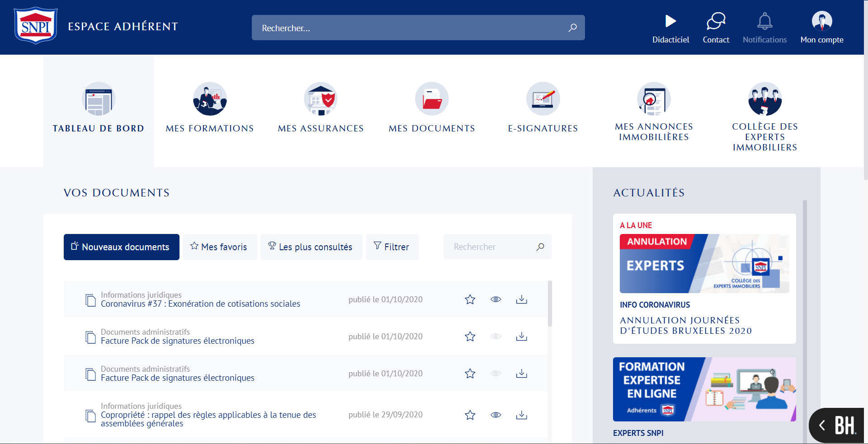Open the Didacticiel play icon
Viewport: 868px width, 444px height.
point(670,21)
